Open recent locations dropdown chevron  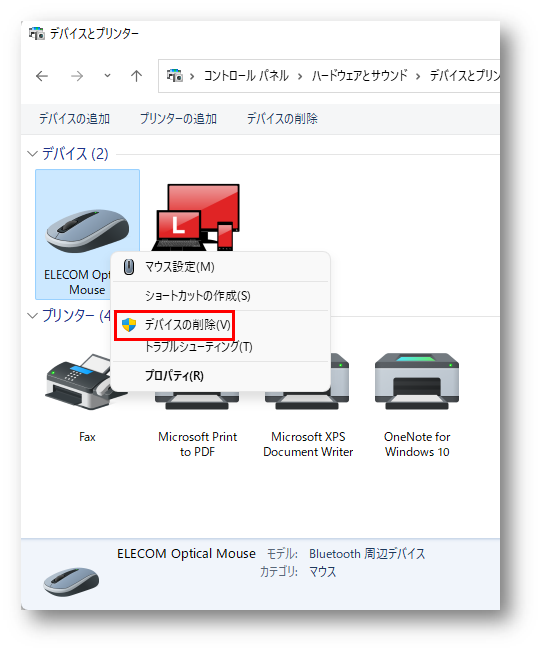107,76
